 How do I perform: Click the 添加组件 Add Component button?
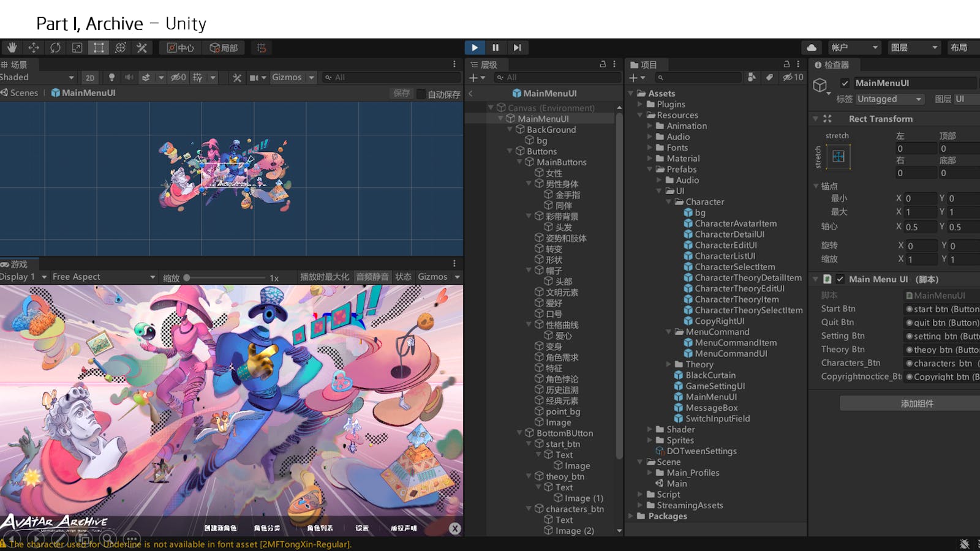pyautogui.click(x=916, y=403)
